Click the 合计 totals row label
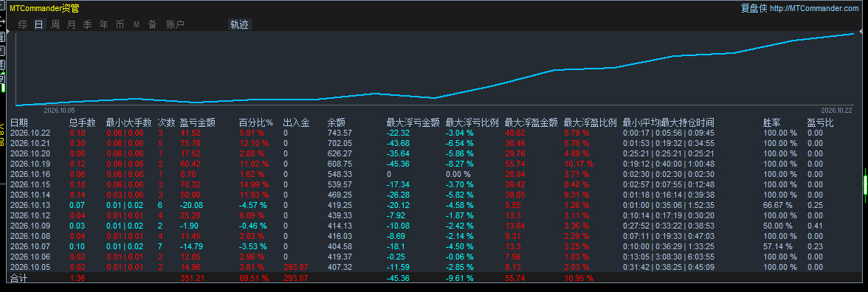Image resolution: width=868 pixels, height=292 pixels. [x=19, y=278]
